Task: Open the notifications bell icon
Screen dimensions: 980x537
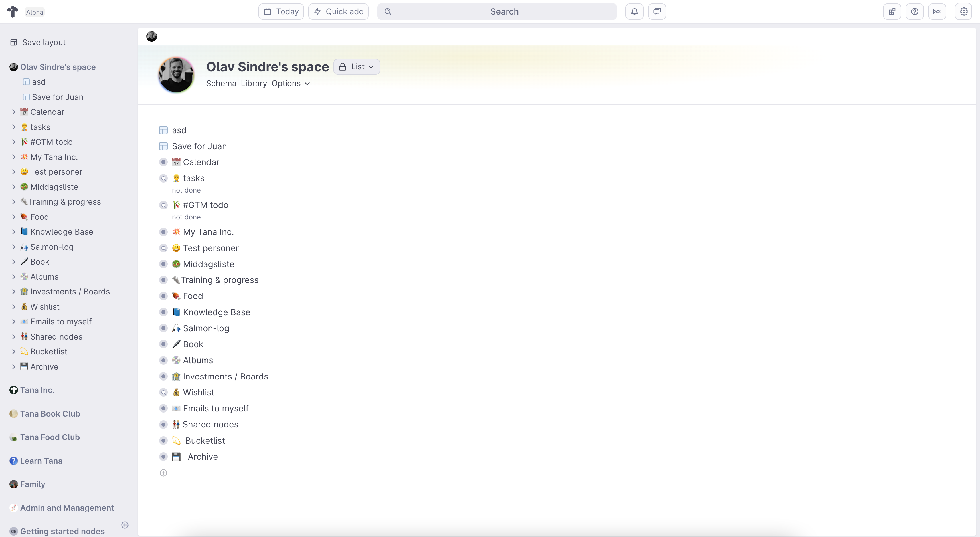Action: 634,11
